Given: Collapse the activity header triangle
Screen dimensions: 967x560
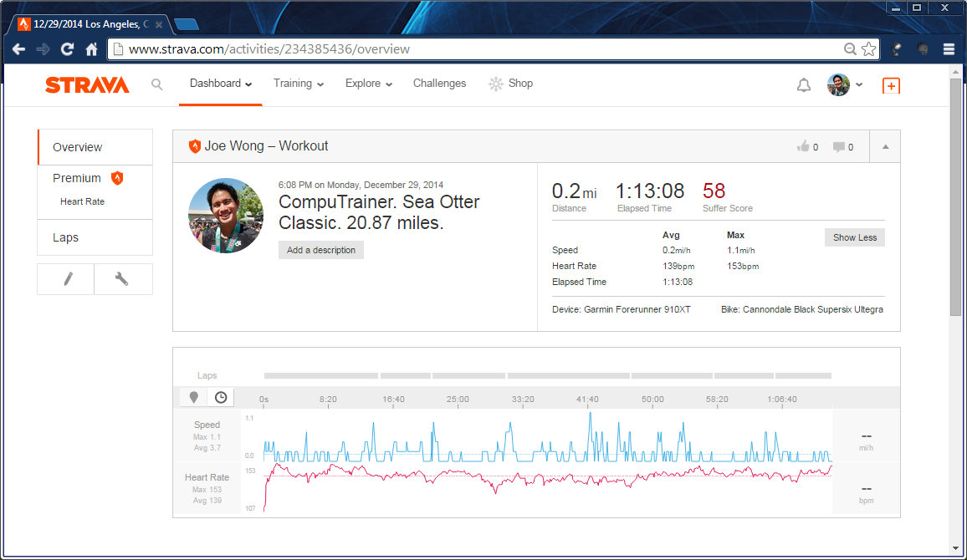Looking at the screenshot, I should (885, 146).
